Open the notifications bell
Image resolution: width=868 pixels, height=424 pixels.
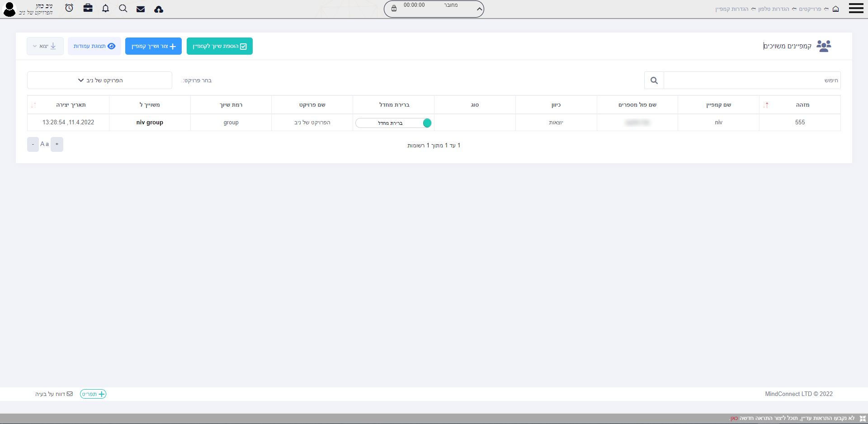click(106, 9)
